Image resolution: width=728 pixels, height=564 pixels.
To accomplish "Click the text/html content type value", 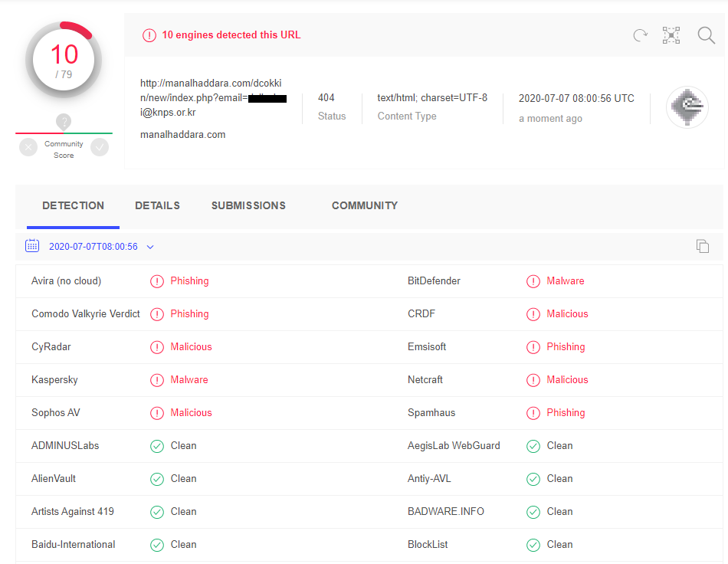I will 432,97.
